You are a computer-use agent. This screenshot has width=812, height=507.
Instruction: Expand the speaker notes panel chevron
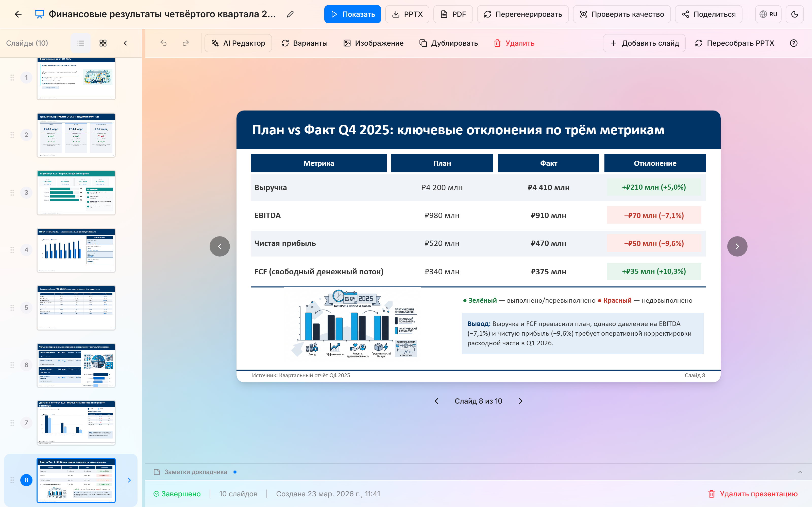click(800, 472)
